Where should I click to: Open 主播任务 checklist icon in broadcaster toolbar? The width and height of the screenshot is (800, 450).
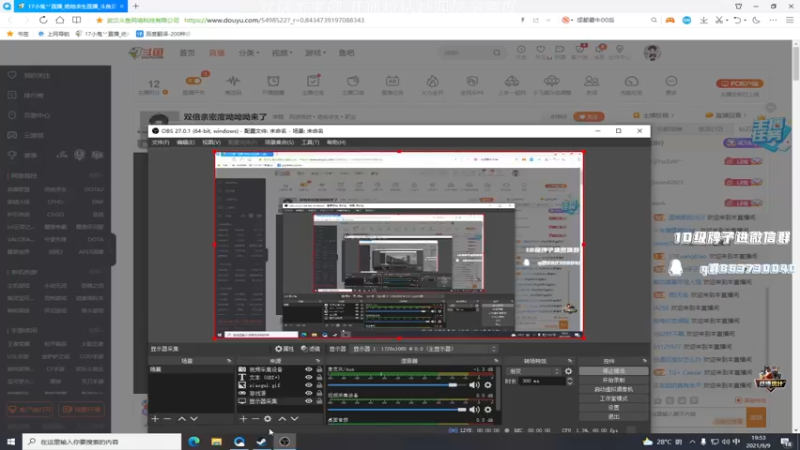pos(313,81)
